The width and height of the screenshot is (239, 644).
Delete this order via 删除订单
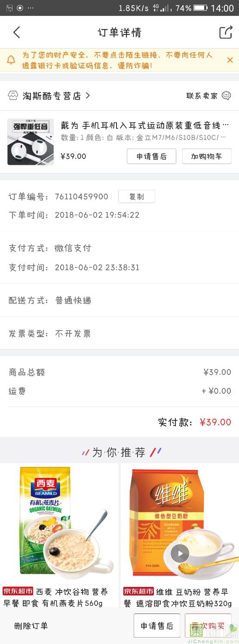click(31, 626)
